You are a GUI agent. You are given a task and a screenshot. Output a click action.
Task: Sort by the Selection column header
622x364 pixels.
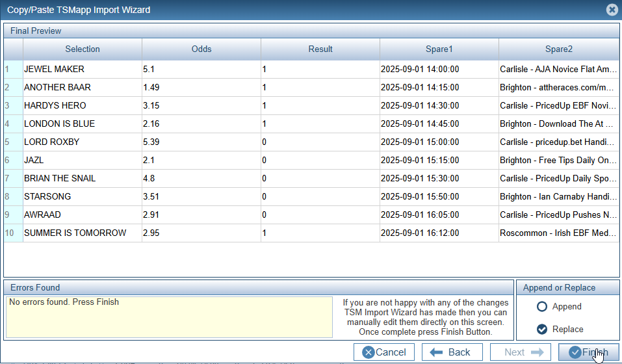pyautogui.click(x=83, y=49)
